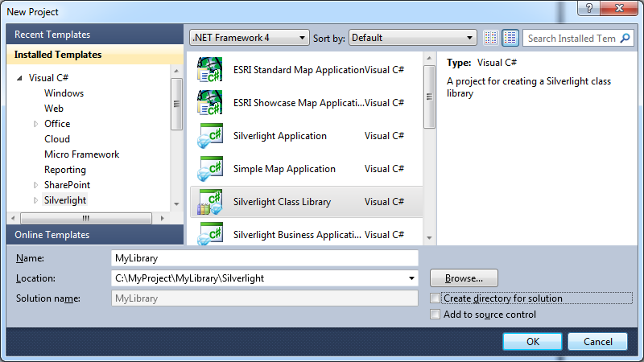
Task: Click the ESRI Standard Map Application icon
Action: point(209,70)
